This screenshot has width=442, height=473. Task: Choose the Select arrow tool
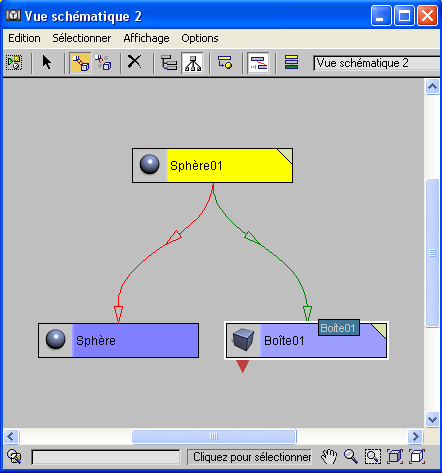pos(47,63)
